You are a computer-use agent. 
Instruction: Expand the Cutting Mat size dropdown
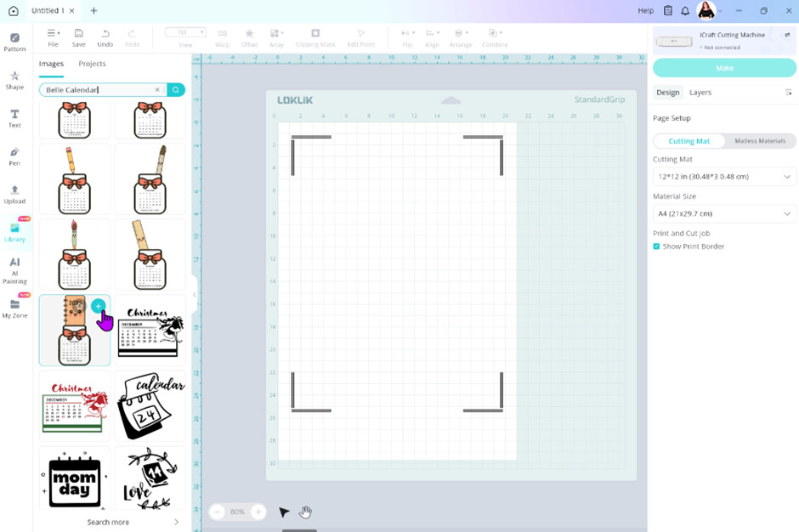point(724,177)
